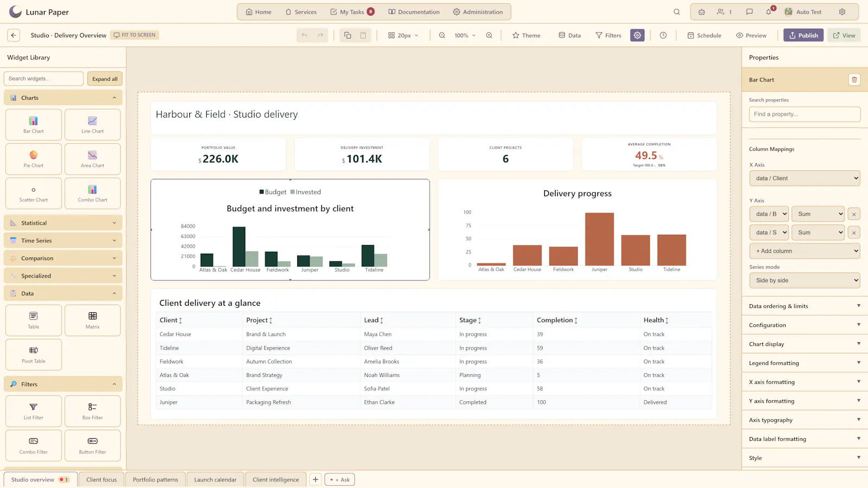This screenshot has width=868, height=488.
Task: Open the notifications bell
Action: [769, 12]
